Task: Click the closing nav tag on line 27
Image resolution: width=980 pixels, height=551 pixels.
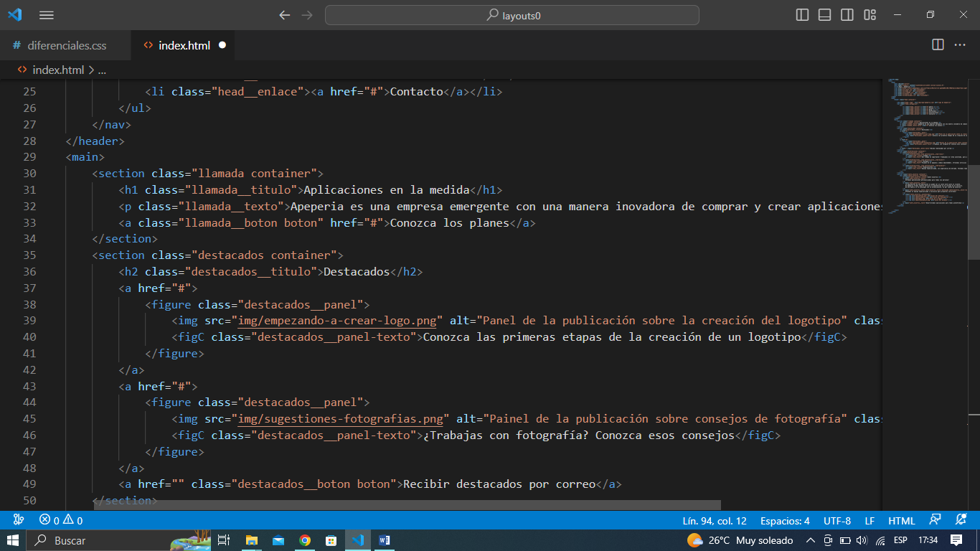Action: tap(112, 125)
